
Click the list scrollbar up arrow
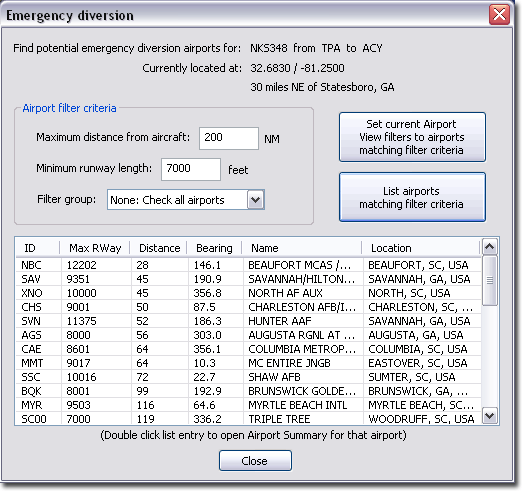490,247
